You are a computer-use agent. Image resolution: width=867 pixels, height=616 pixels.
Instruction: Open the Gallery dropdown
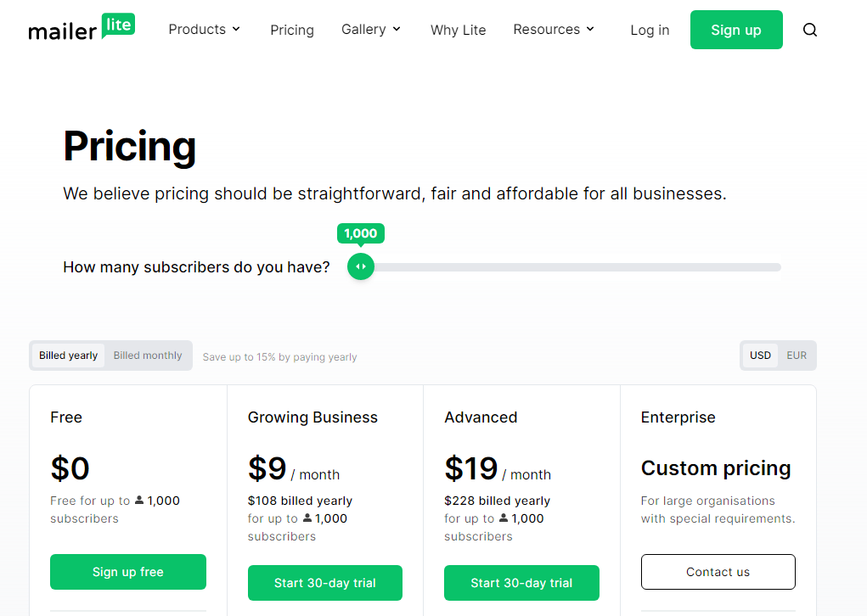point(371,30)
